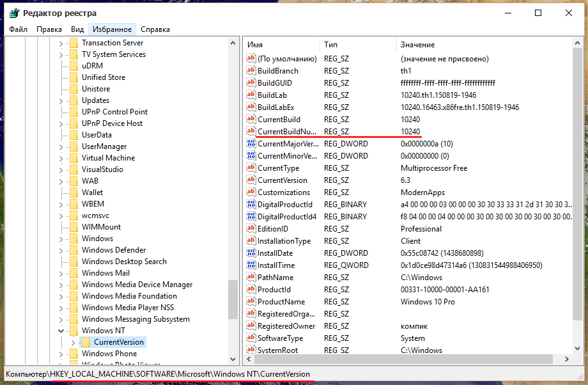Select the ProductId value name
Viewport: 588px width, 385px height.
pos(274,289)
